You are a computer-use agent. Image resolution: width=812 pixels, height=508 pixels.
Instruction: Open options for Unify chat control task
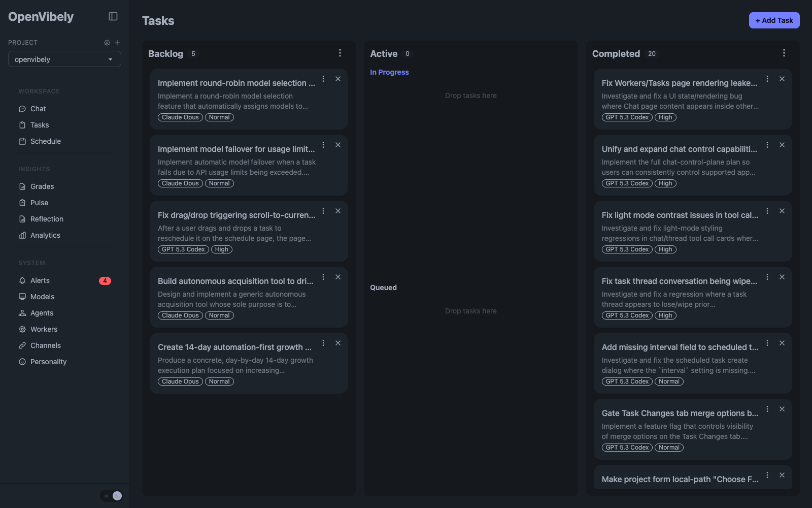click(767, 145)
